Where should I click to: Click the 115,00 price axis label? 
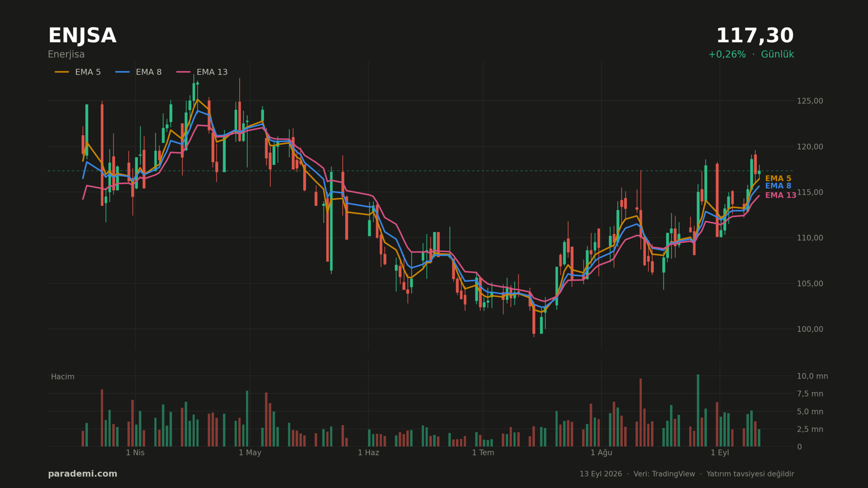pos(810,192)
